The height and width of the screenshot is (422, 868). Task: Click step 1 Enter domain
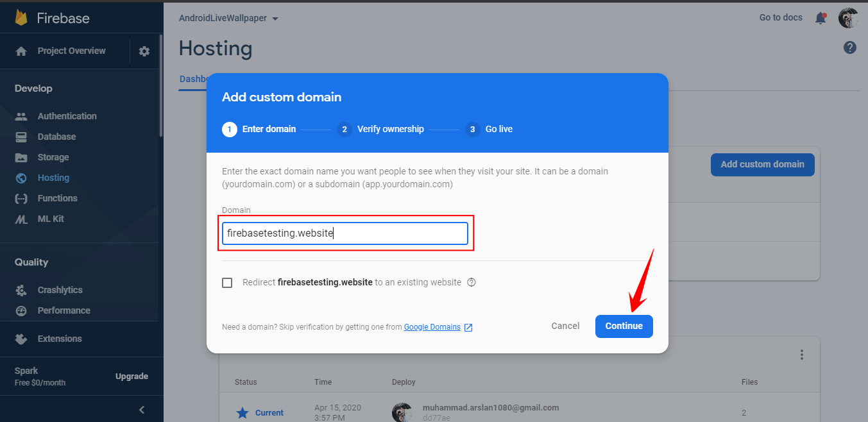[259, 130]
